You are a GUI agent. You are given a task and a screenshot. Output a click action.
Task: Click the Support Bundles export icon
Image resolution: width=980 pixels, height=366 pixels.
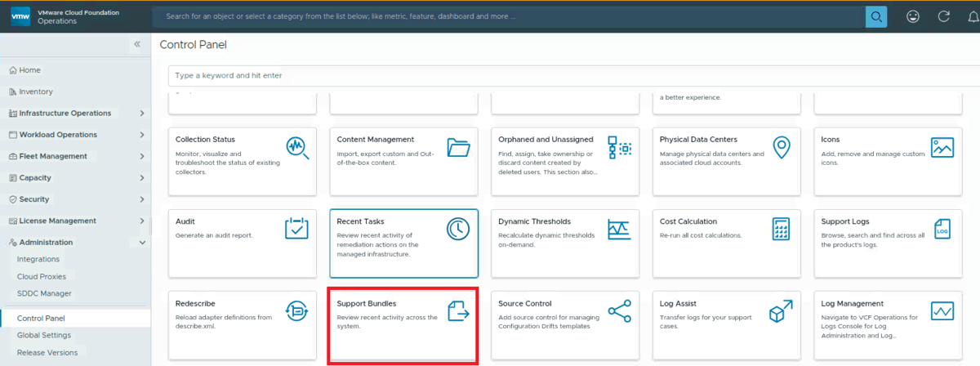tap(459, 311)
